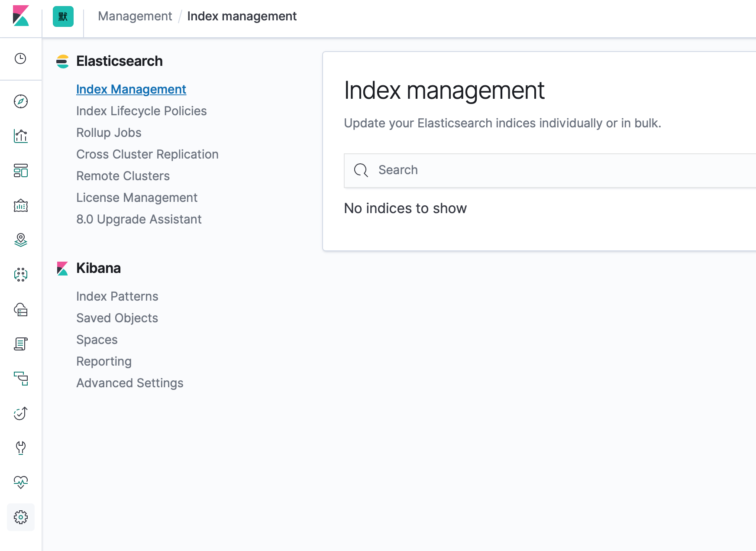Open Machine Learning icon
This screenshot has width=756, height=551.
21,275
